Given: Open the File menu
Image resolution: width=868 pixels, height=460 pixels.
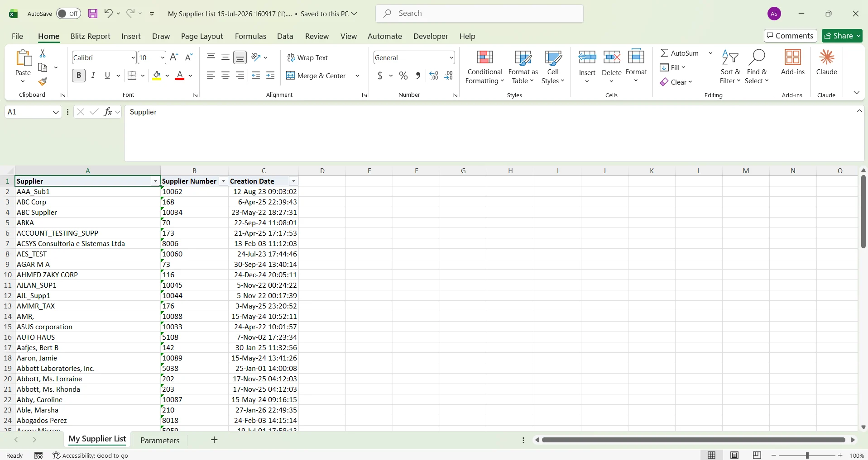Looking at the screenshot, I should (x=18, y=36).
